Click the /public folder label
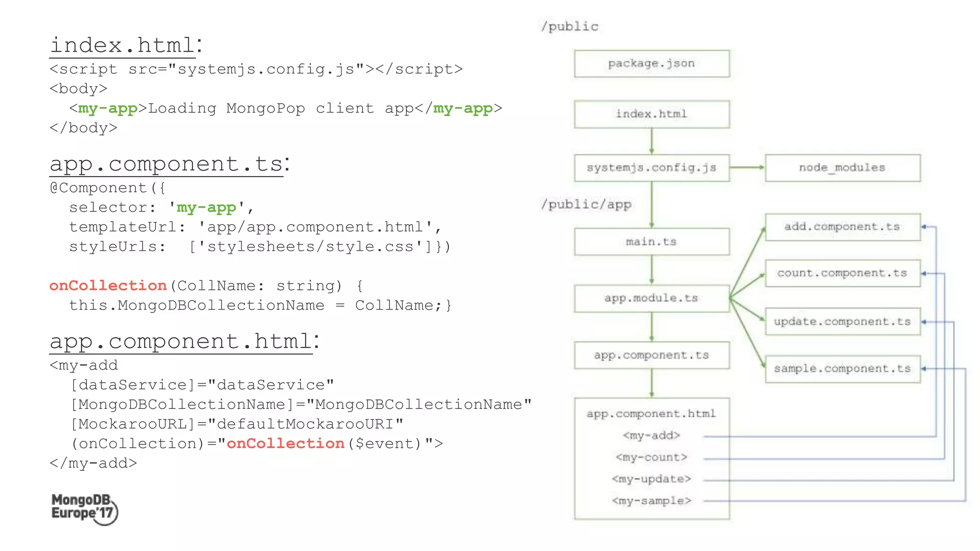 click(569, 27)
